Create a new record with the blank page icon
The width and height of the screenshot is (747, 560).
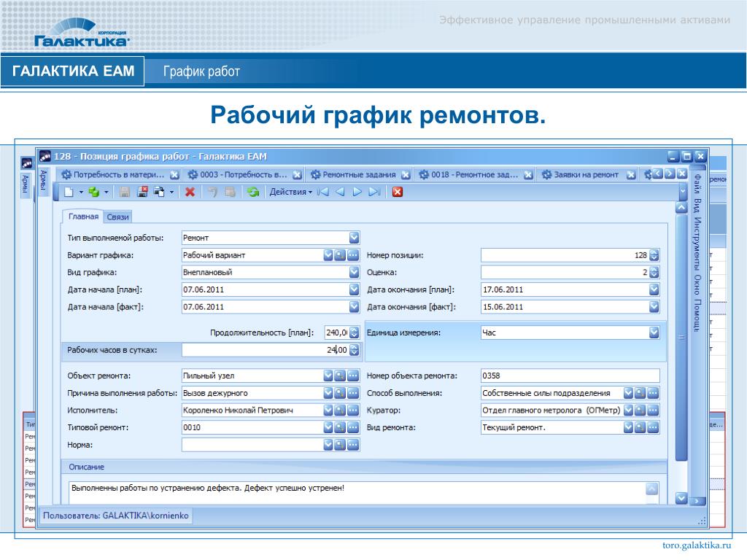click(69, 192)
